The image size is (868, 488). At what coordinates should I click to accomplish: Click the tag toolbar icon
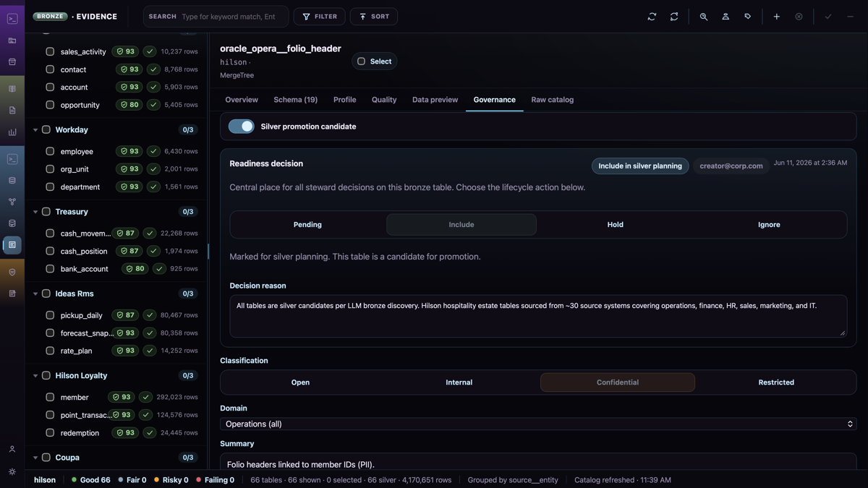tap(748, 17)
